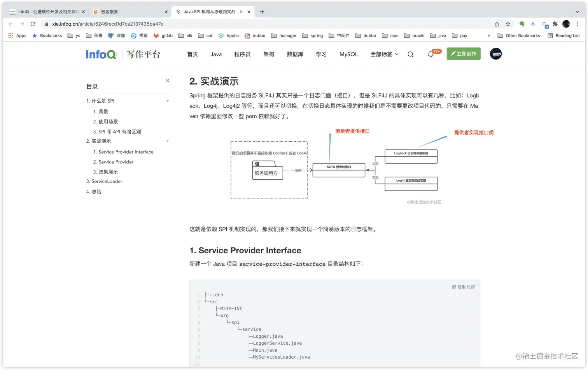
Task: Open the Java nav item
Action: pyautogui.click(x=216, y=54)
